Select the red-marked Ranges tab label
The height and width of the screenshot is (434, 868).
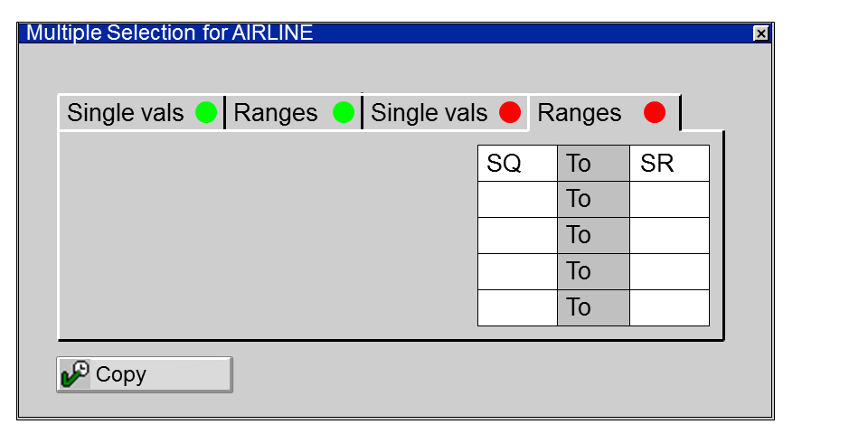(580, 113)
